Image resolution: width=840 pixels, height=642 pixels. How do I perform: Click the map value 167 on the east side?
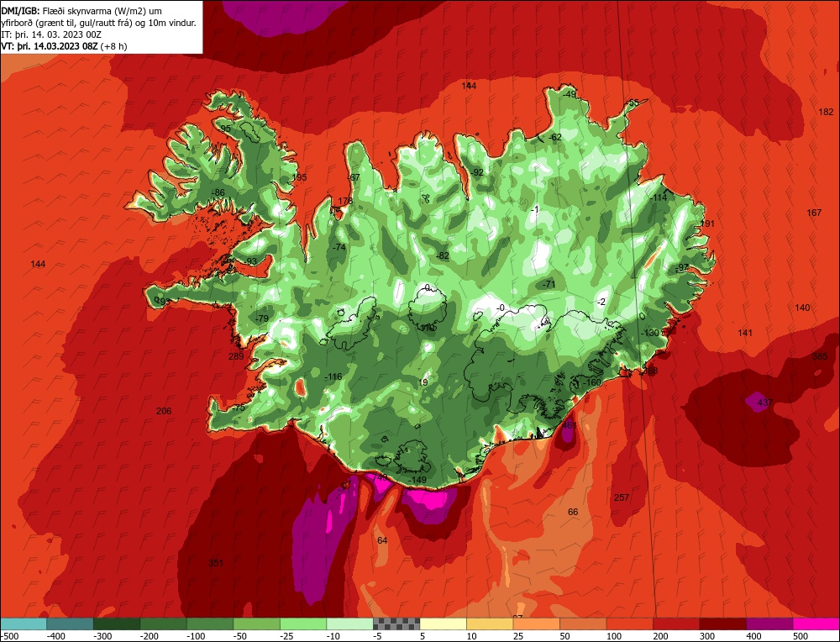click(x=814, y=213)
